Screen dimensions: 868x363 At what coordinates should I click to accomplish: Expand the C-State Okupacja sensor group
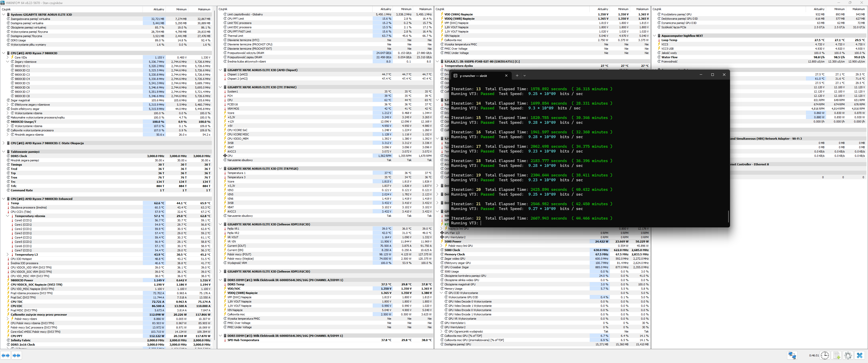click(4, 143)
